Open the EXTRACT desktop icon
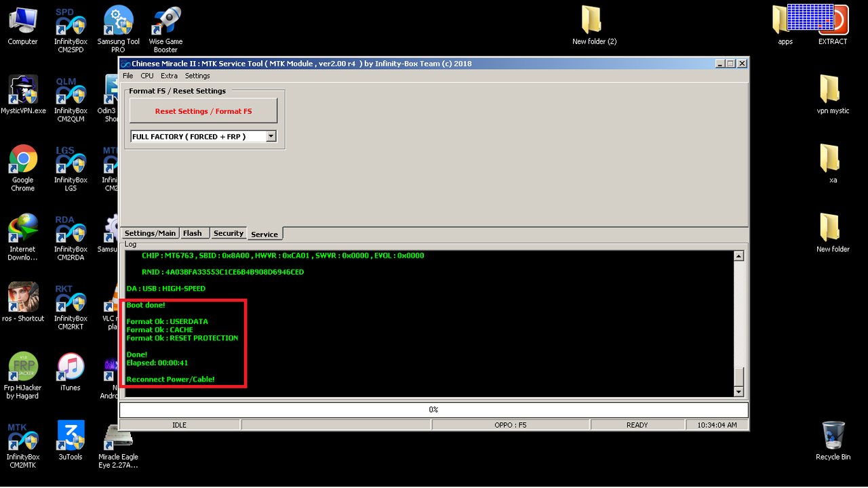868x488 pixels. [833, 26]
